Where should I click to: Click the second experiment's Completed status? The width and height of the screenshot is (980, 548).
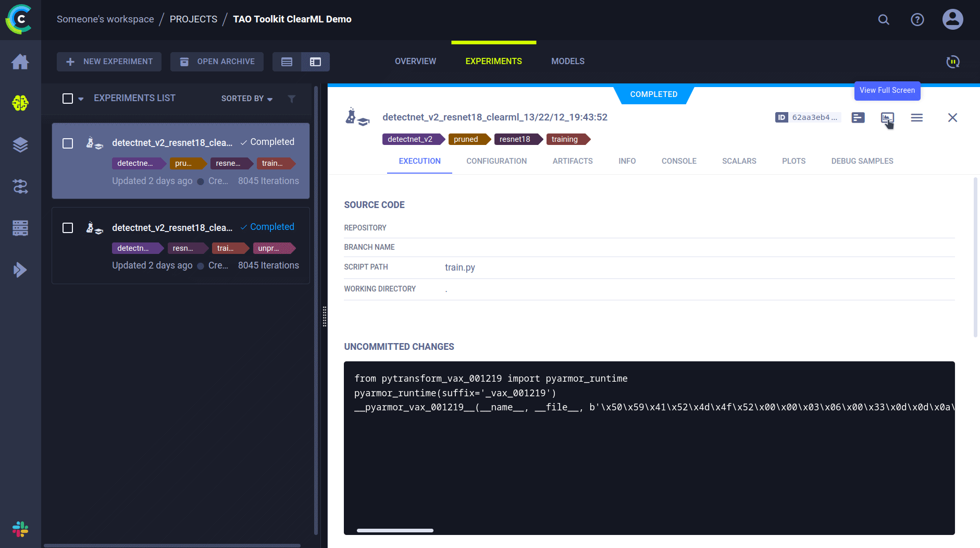[267, 227]
